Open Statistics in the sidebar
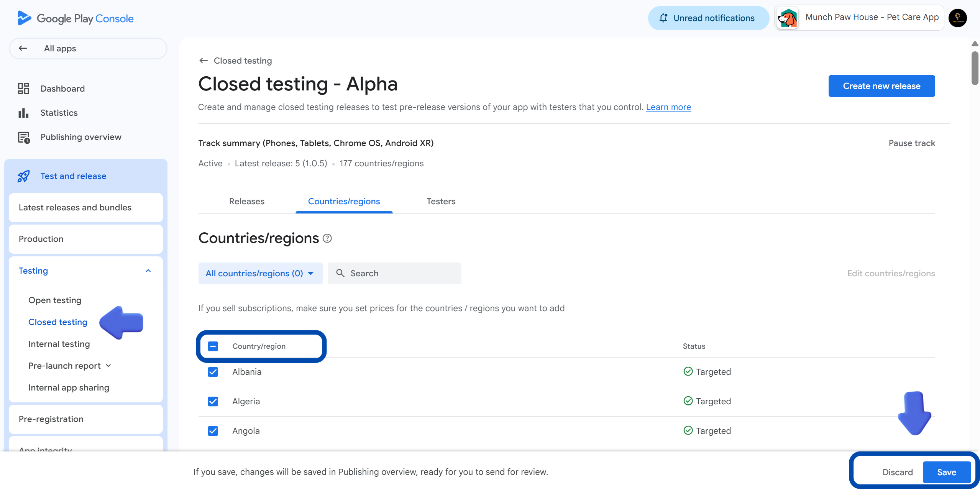Screen dimensions: 980x489 tap(59, 113)
